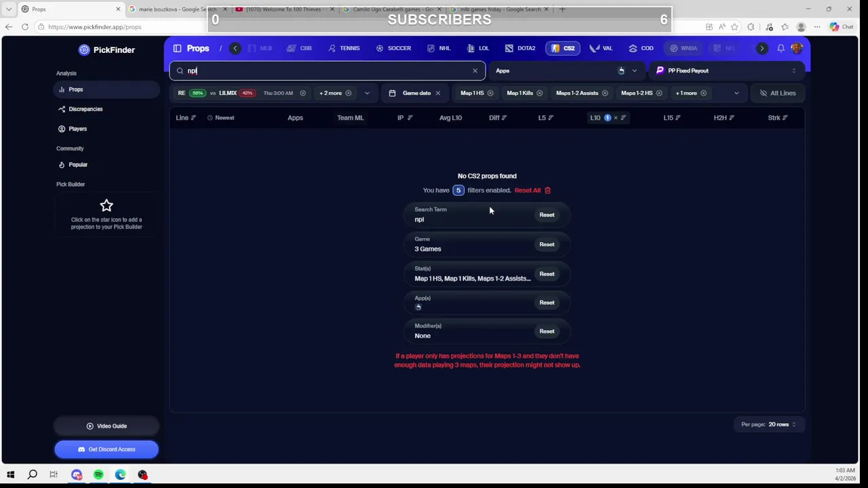Expand the games filter chevron
Screen dimensions: 868x488
click(x=367, y=93)
